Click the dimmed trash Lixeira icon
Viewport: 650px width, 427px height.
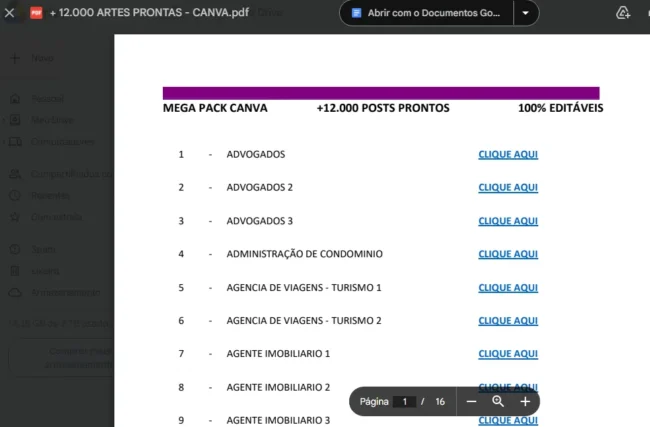pos(15,271)
